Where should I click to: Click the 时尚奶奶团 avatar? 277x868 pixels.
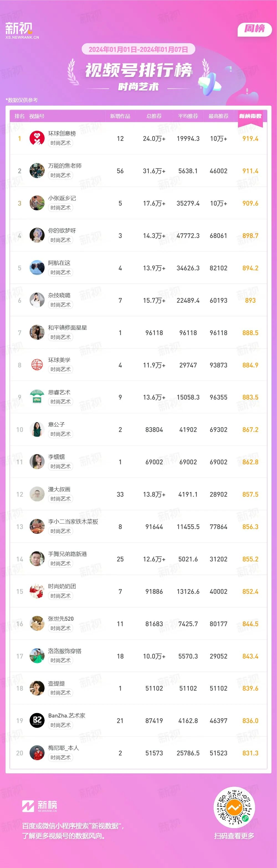click(37, 591)
